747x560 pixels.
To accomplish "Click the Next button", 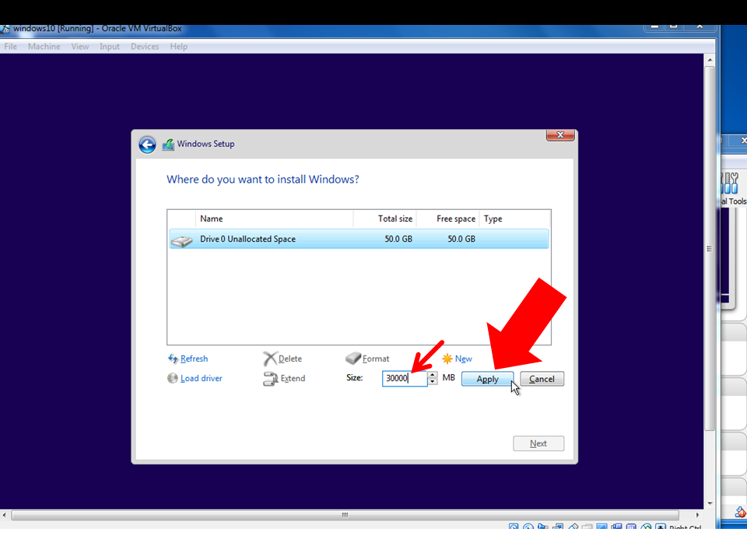I will click(x=538, y=443).
